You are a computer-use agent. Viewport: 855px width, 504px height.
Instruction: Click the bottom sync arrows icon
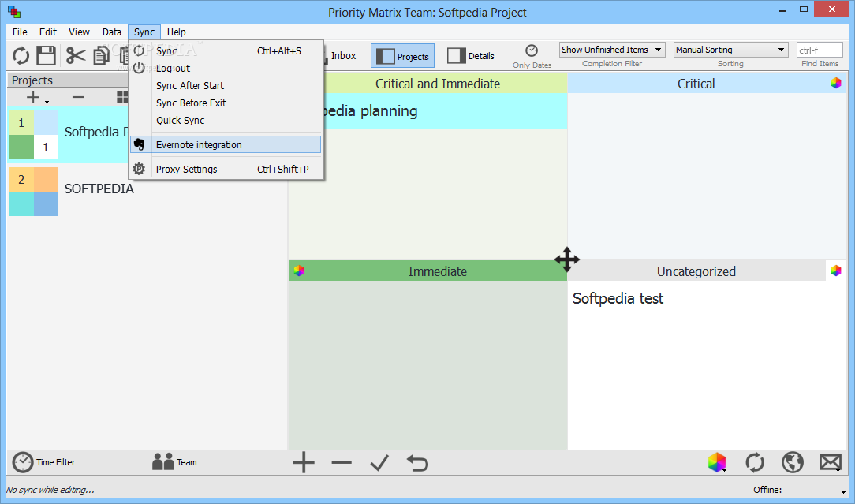(755, 462)
